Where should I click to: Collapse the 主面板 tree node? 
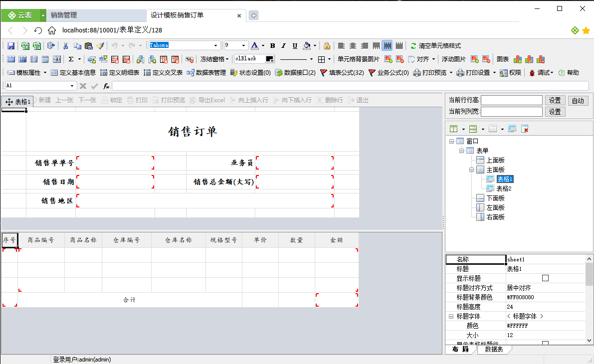(x=472, y=170)
